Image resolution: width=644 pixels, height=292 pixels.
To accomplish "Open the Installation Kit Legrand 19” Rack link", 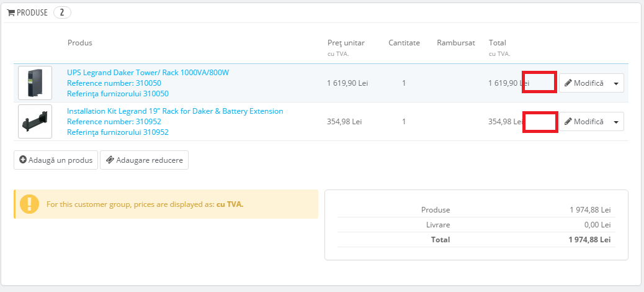I will pyautogui.click(x=175, y=111).
